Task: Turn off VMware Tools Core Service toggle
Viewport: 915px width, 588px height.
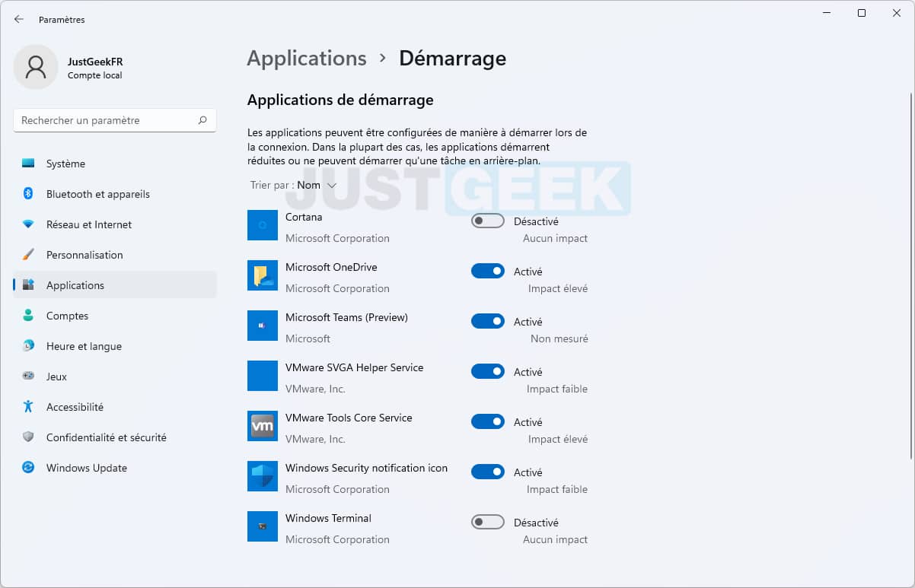Action: (x=488, y=421)
